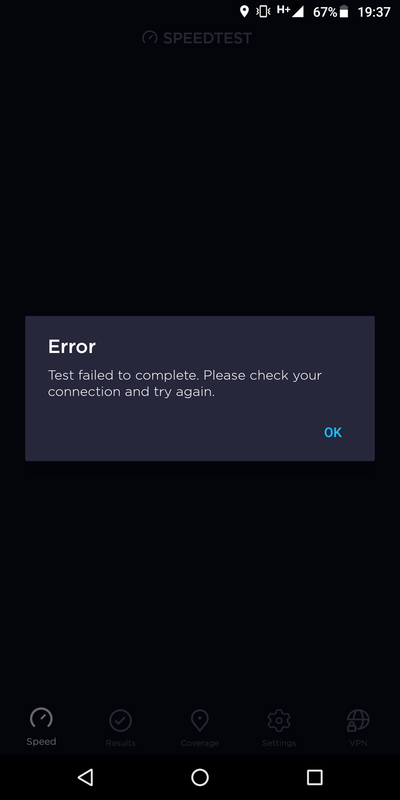The height and width of the screenshot is (800, 400).
Task: Open the VPN globe lock icon
Action: (358, 720)
